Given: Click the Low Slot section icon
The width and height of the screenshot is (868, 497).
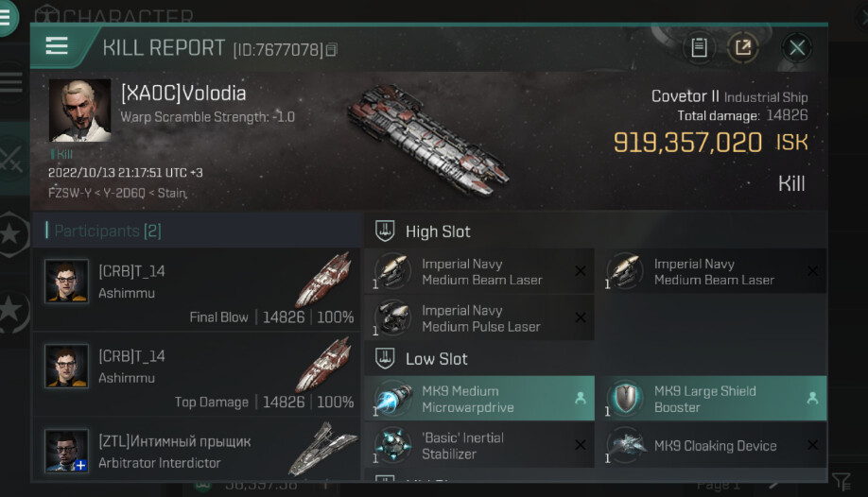Looking at the screenshot, I should (385, 359).
